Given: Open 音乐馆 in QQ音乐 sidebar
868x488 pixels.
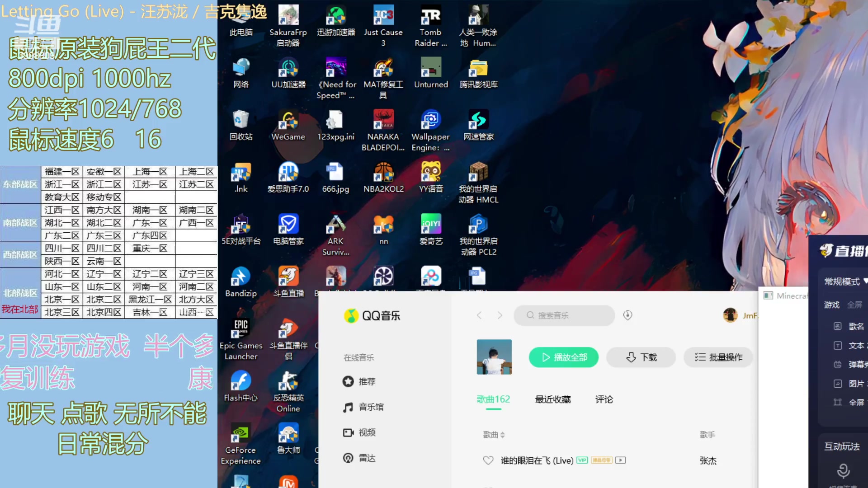Looking at the screenshot, I should 363,407.
